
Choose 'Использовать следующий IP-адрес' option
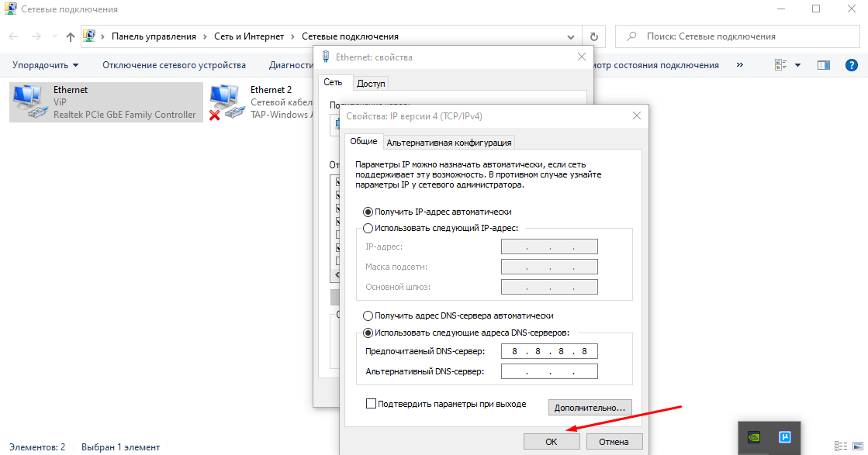pos(368,228)
